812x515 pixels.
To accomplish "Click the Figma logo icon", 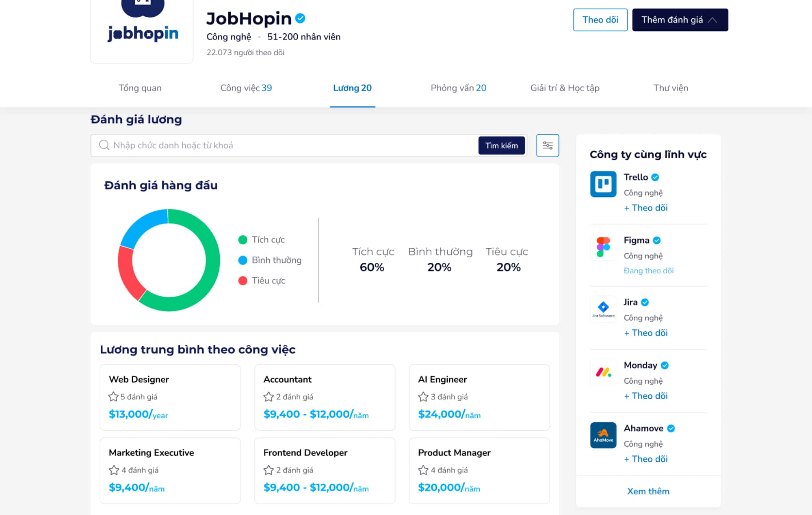I will tap(603, 247).
